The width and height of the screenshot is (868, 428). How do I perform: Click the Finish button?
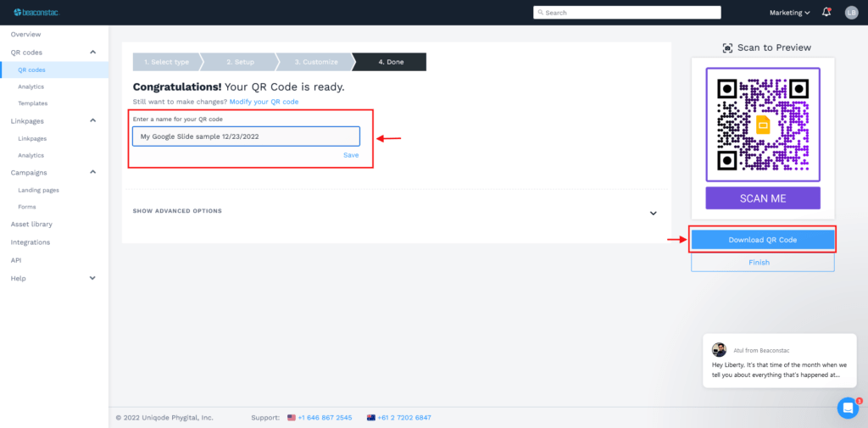(762, 263)
